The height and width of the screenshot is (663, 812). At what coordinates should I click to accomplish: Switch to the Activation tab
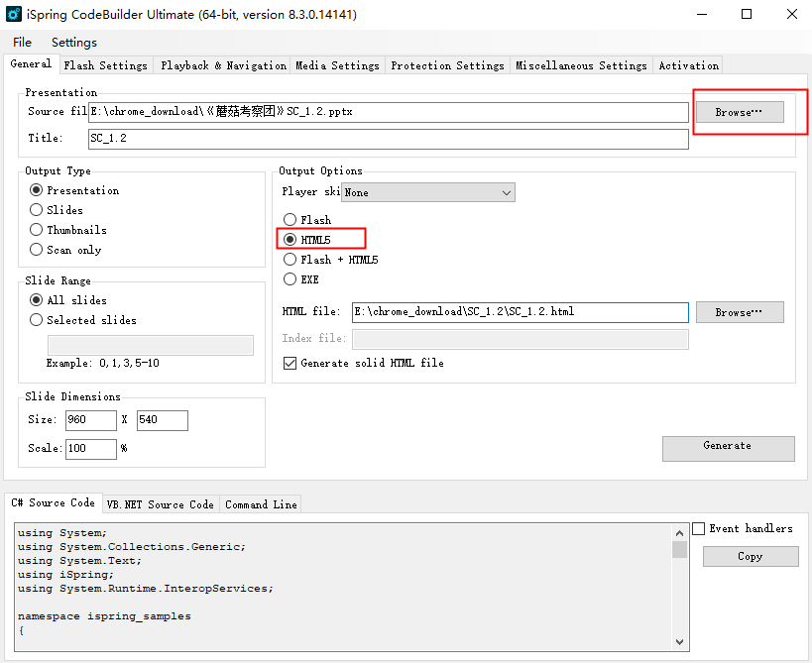[x=688, y=65]
